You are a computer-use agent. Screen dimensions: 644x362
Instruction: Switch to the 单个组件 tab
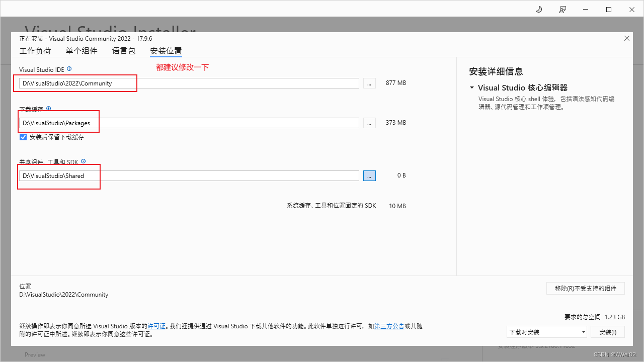(82, 51)
